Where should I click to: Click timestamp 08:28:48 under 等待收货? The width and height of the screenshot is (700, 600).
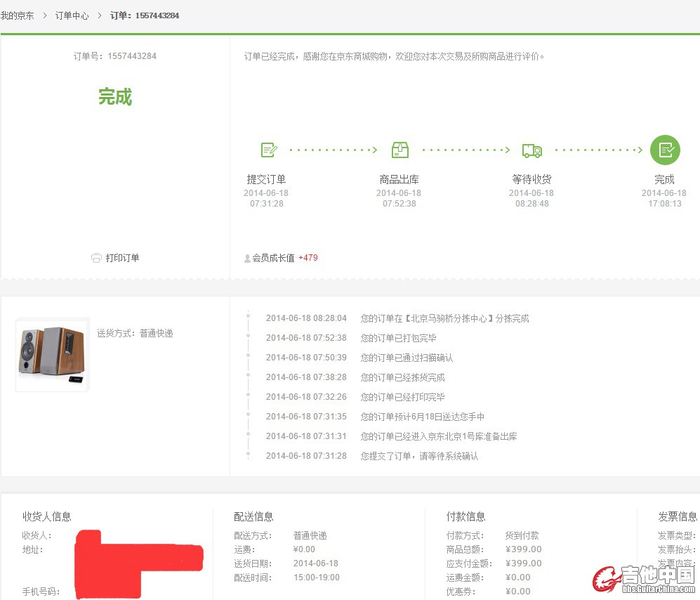(531, 204)
